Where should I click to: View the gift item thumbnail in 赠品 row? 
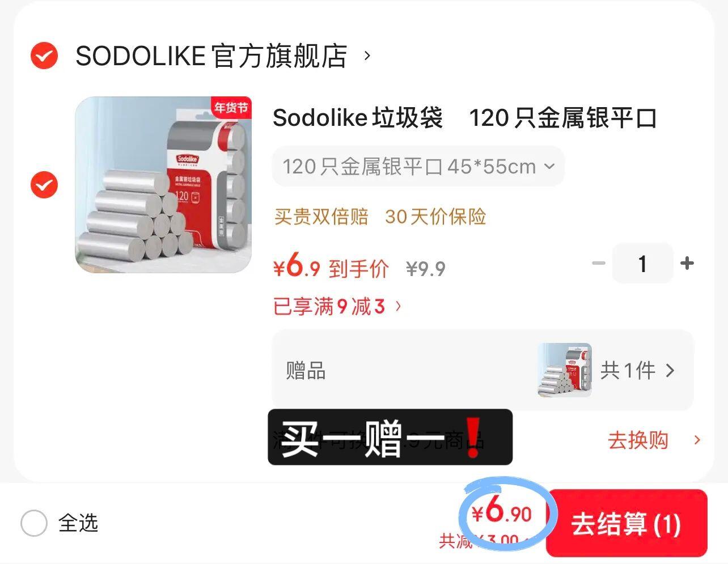pyautogui.click(x=565, y=370)
